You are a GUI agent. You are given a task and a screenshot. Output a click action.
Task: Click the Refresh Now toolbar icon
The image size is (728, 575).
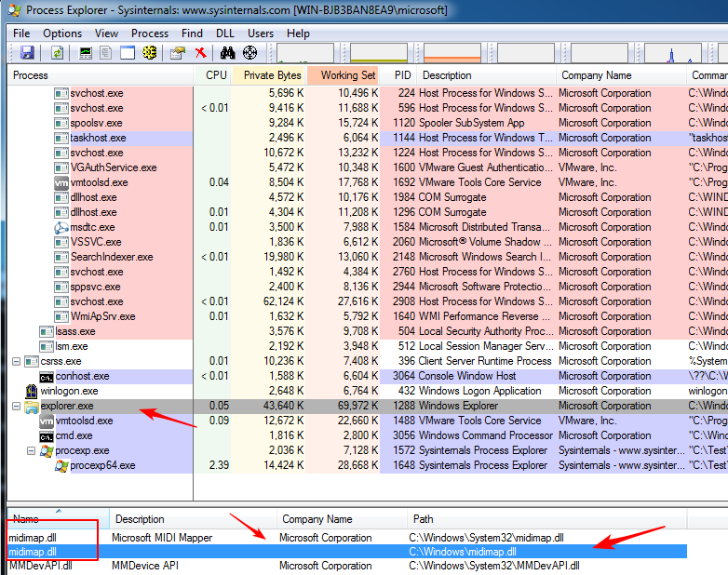click(x=58, y=53)
